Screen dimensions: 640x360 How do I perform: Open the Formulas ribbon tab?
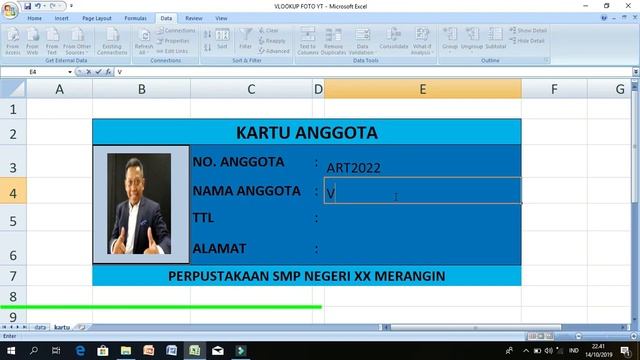point(136,18)
